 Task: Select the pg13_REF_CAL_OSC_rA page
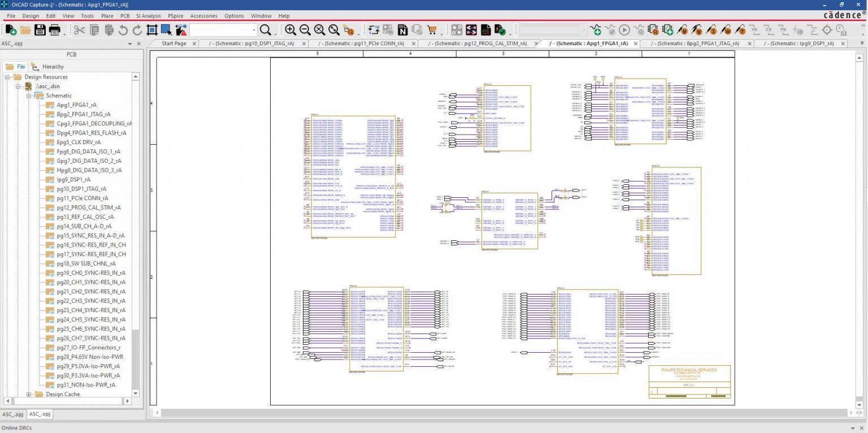[85, 216]
